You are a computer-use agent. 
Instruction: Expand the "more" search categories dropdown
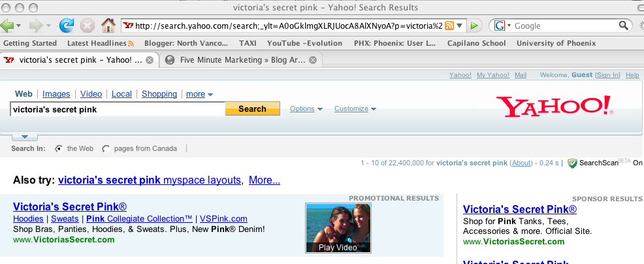click(x=199, y=94)
